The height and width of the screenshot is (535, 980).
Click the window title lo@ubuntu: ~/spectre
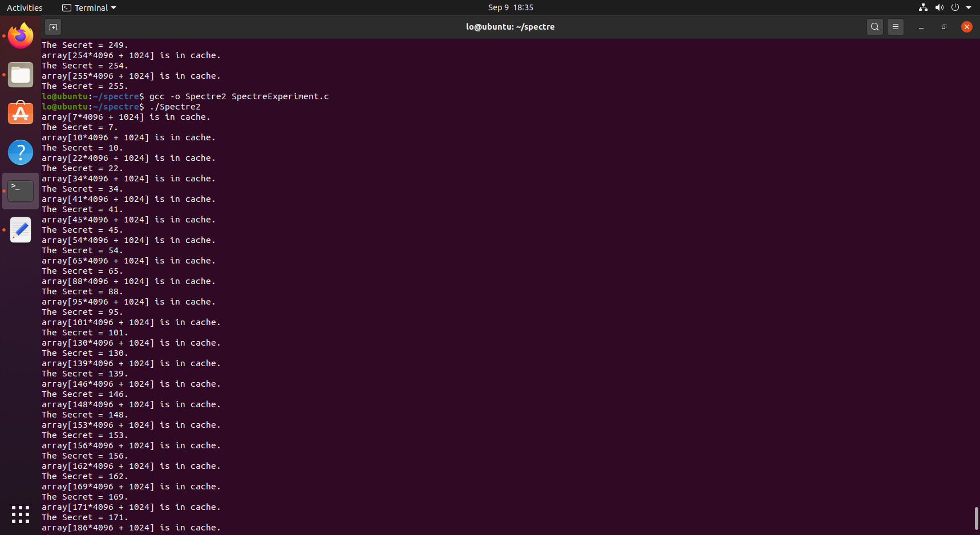[510, 27]
